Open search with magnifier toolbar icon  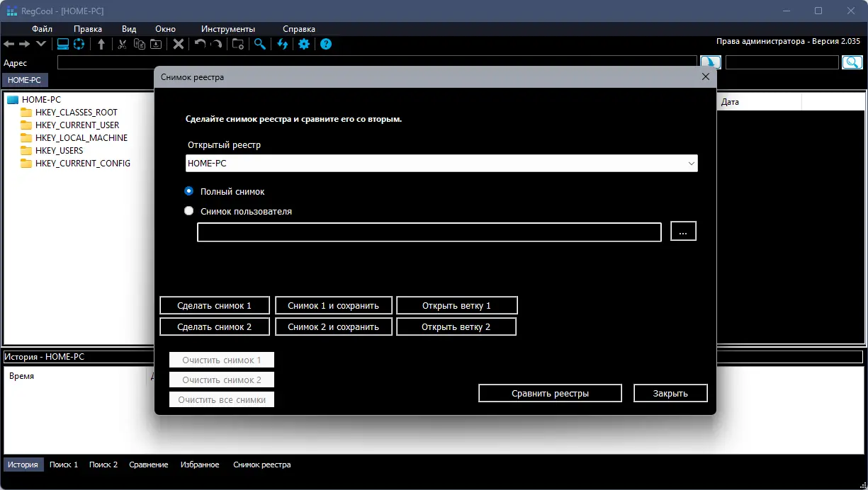point(260,44)
